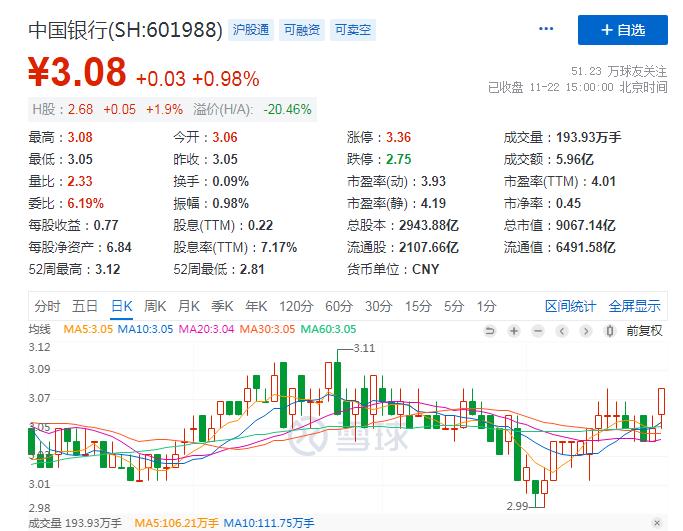Click the chart low marker 2.99
The height and width of the screenshot is (531, 683).
coord(517,506)
